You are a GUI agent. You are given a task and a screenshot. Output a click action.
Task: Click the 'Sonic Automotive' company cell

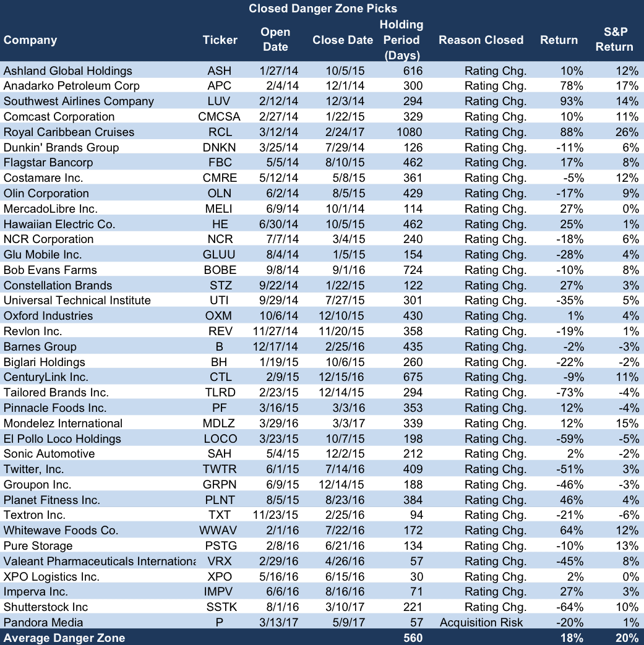pos(49,453)
